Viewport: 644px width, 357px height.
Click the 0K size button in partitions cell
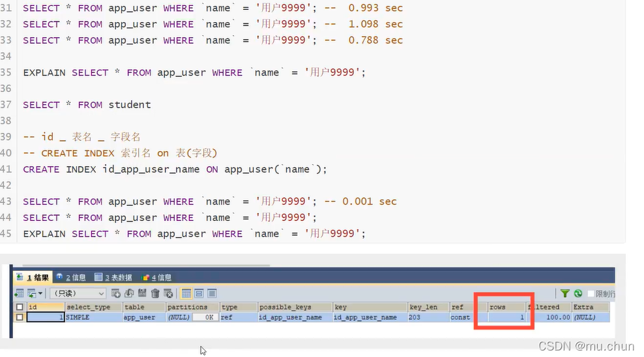click(205, 317)
